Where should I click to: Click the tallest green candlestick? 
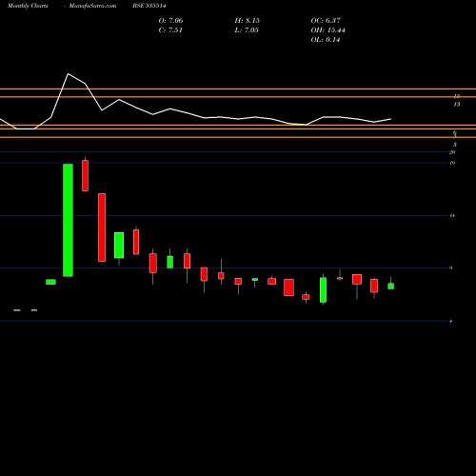tap(68, 220)
